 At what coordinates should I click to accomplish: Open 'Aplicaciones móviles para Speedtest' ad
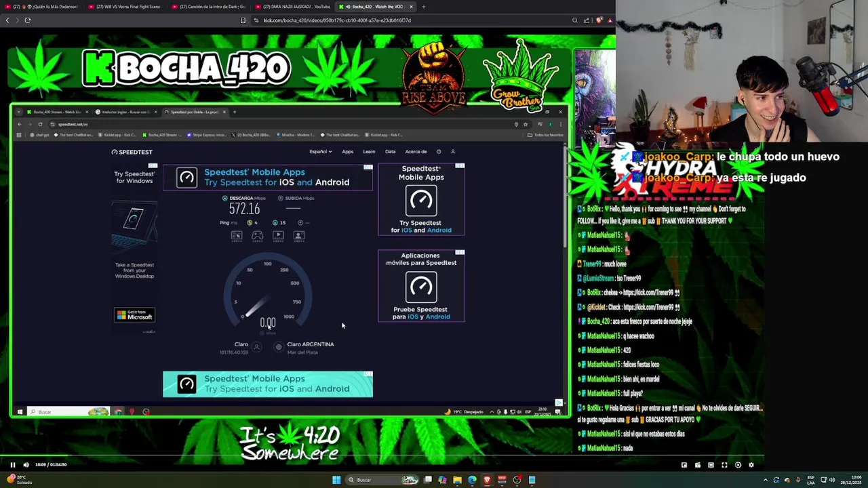421,285
